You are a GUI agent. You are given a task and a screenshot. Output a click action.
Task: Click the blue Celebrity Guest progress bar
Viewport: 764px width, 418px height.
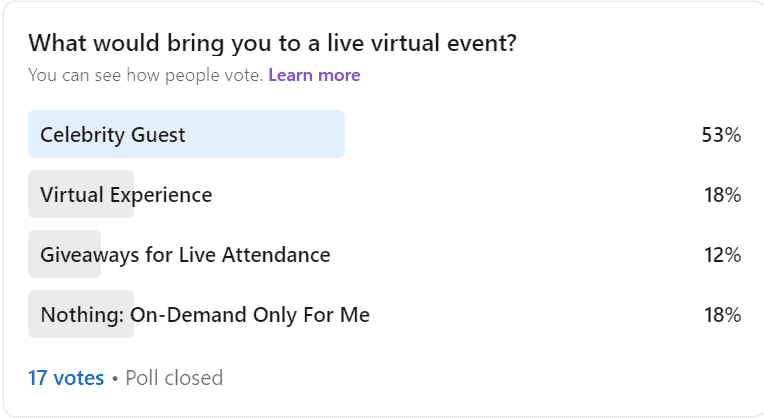pos(187,134)
